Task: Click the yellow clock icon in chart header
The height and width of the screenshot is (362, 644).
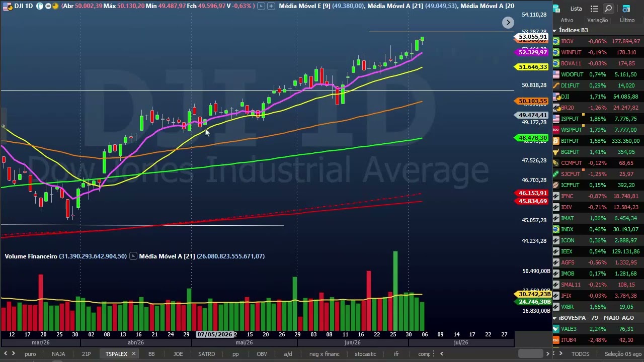Action: pyautogui.click(x=55, y=6)
